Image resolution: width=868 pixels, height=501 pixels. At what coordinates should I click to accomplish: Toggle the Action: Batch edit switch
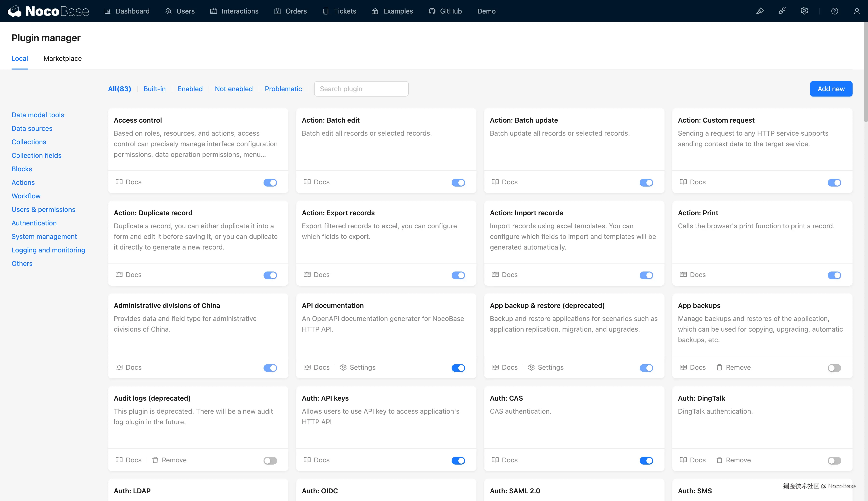pos(458,182)
